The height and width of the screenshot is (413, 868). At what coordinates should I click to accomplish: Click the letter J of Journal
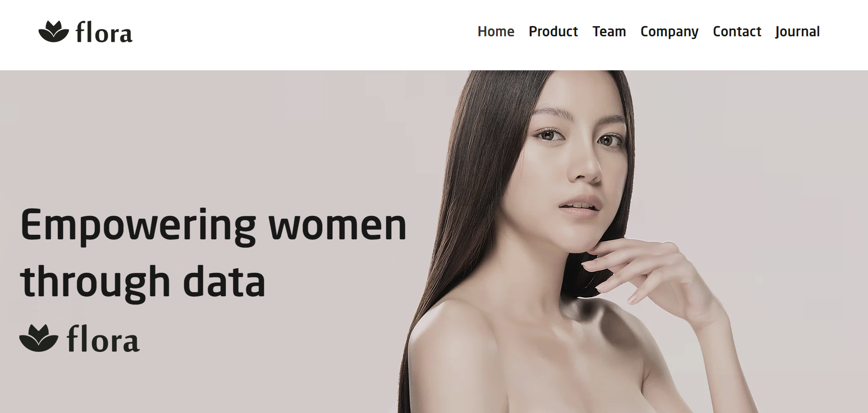[x=778, y=32]
